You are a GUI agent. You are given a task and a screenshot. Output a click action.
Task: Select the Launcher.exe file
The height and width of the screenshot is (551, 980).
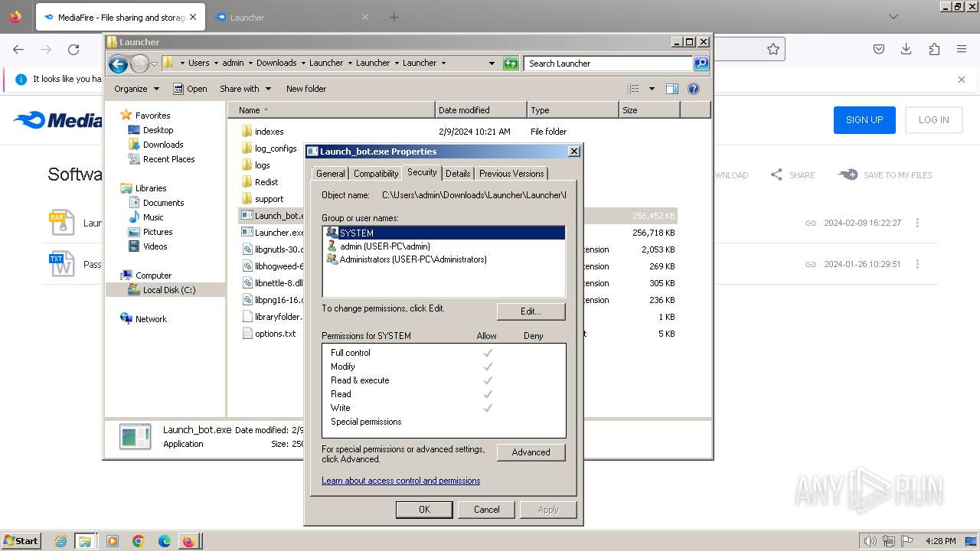[273, 233]
